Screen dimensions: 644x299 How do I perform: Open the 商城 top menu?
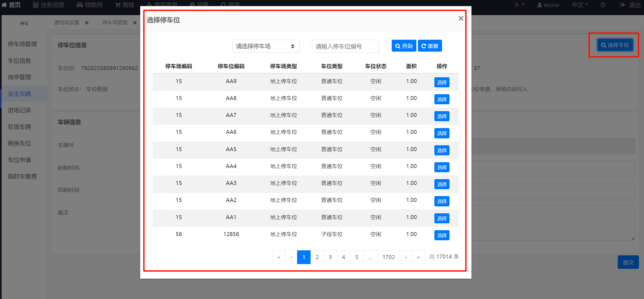click(x=124, y=5)
